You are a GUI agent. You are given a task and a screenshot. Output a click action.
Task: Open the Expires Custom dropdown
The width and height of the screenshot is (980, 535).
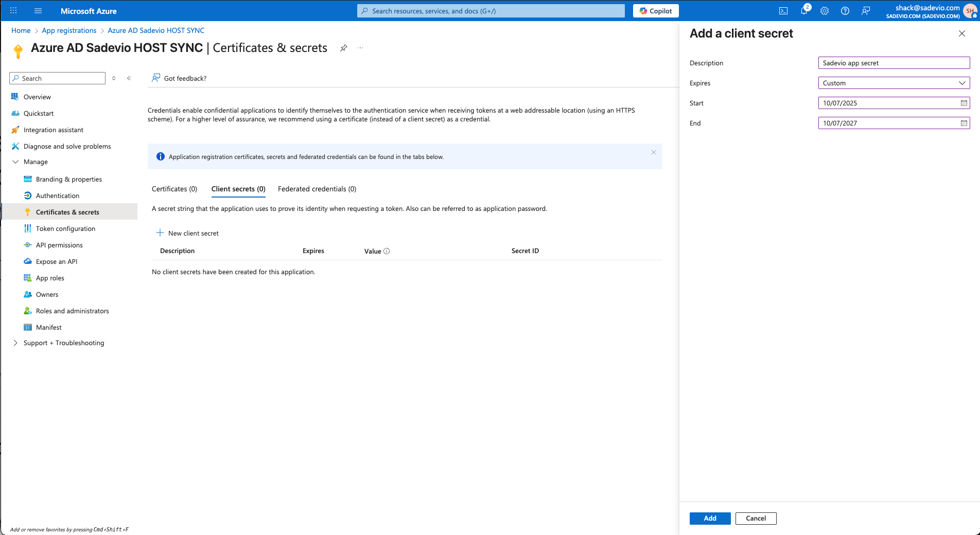(894, 83)
